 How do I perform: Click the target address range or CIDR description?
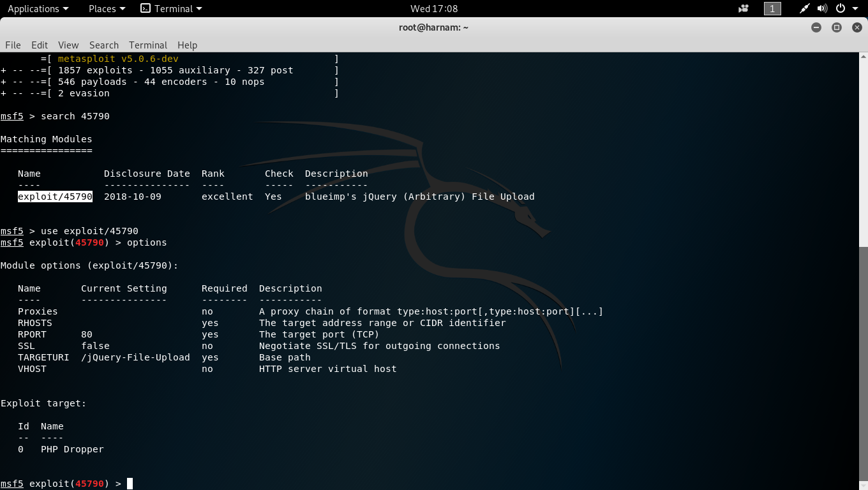point(382,323)
